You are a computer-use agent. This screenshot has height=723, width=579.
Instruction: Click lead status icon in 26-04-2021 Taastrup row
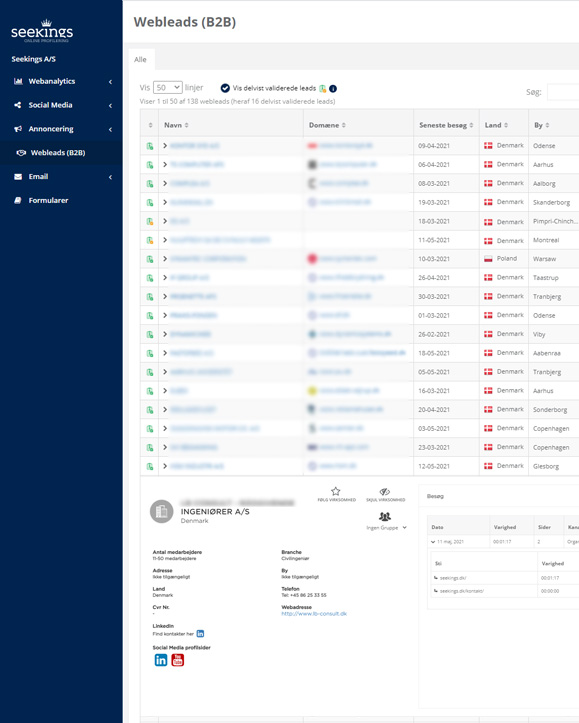(x=150, y=278)
